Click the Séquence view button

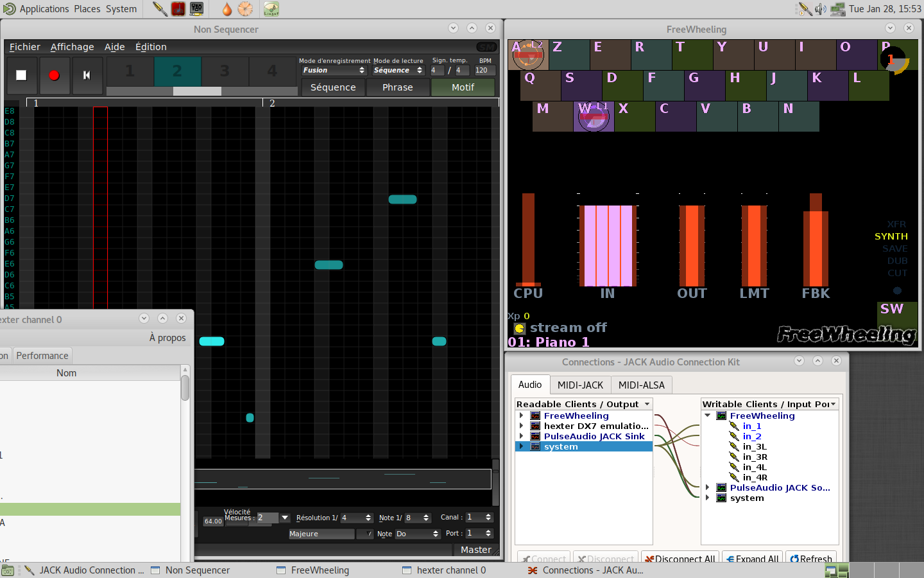pyautogui.click(x=332, y=87)
